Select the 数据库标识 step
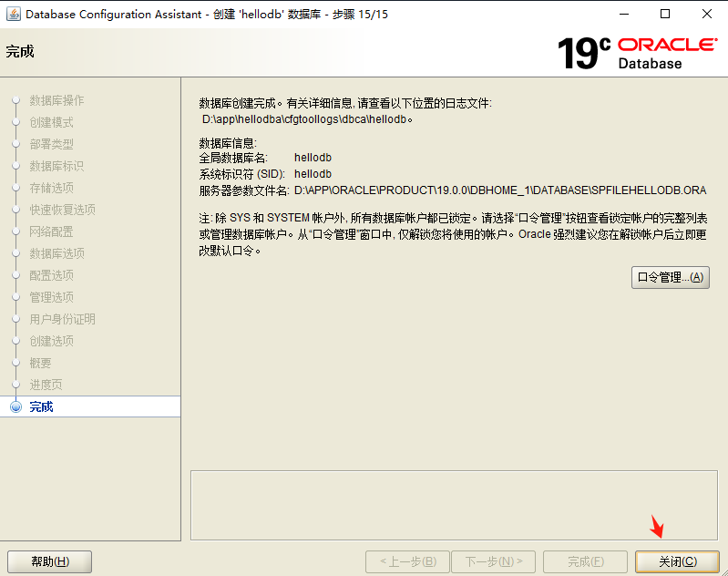 56,166
